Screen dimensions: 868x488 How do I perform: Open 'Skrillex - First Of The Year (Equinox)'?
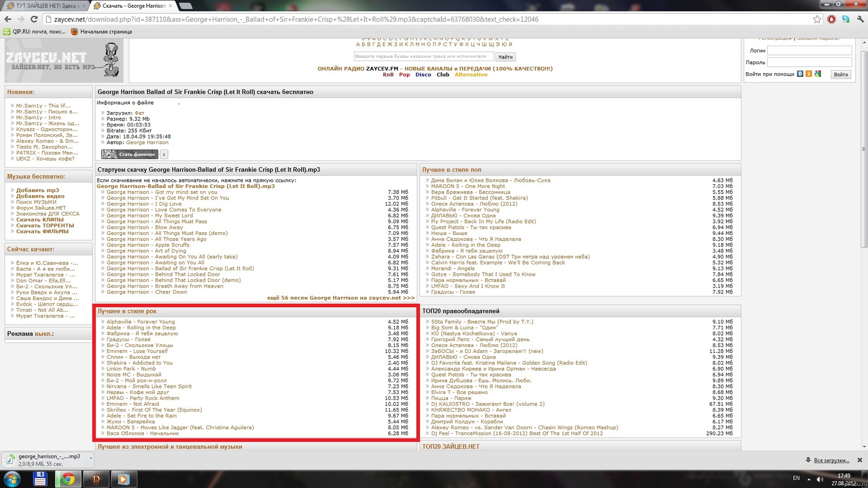(x=154, y=410)
